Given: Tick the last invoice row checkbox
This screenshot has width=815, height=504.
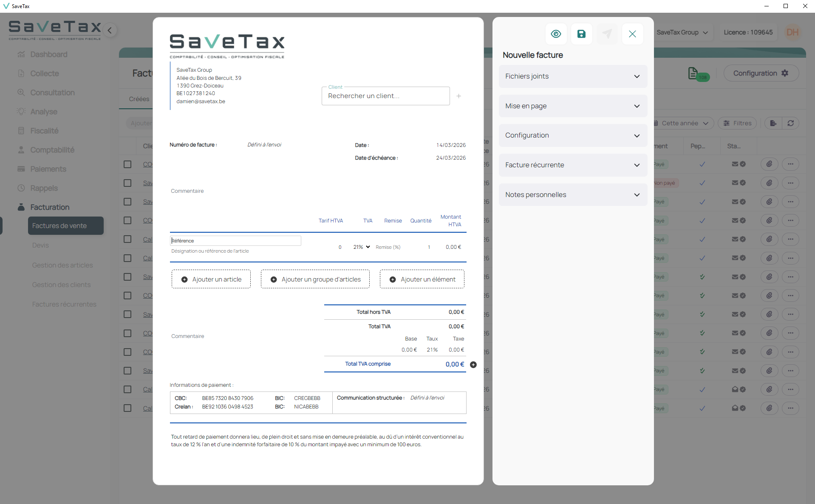Looking at the screenshot, I should click(x=127, y=408).
